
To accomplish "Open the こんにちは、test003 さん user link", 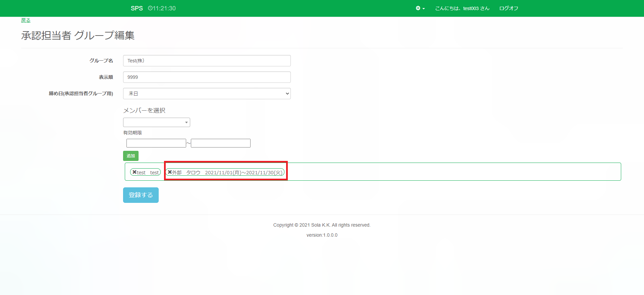I will point(462,8).
